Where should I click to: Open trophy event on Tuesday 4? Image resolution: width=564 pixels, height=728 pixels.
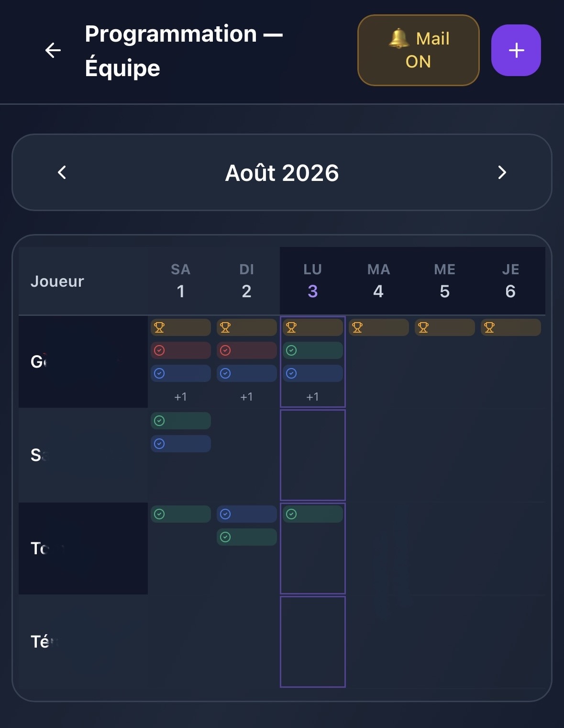(x=379, y=327)
